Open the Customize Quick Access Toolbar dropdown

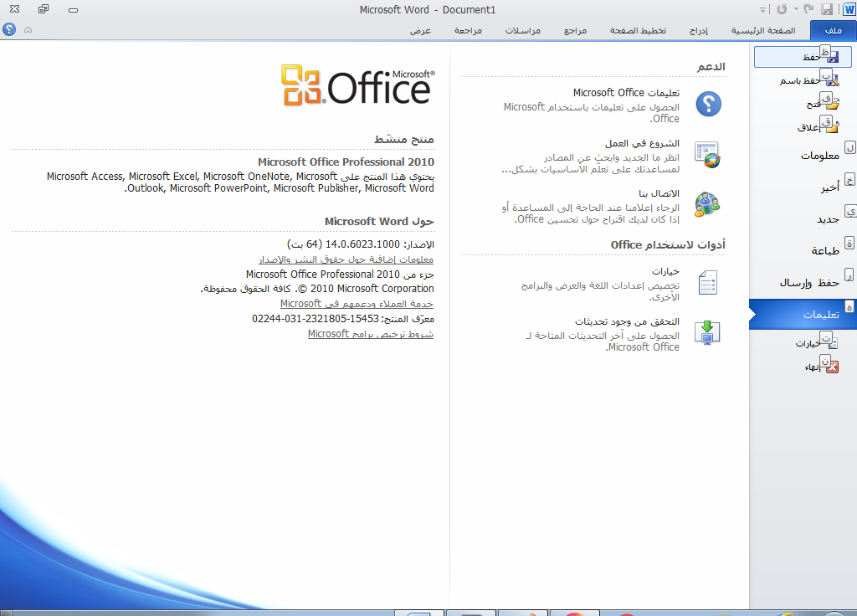[762, 10]
